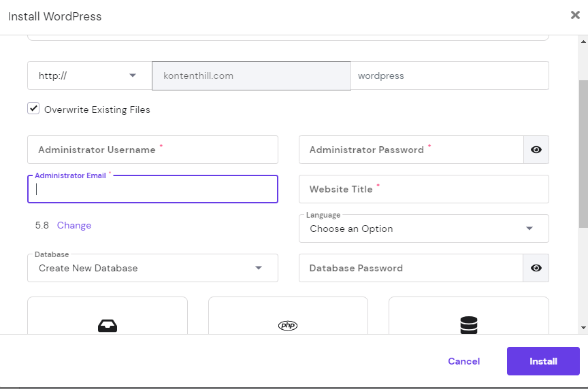This screenshot has height=389, width=588.
Task: Click into the Website Title field
Action: (x=423, y=189)
